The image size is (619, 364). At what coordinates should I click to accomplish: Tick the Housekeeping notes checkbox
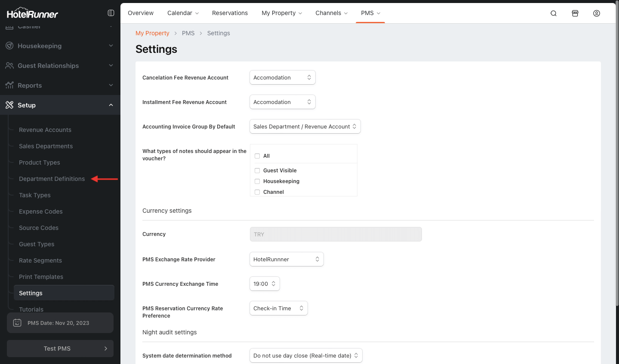pos(257,181)
